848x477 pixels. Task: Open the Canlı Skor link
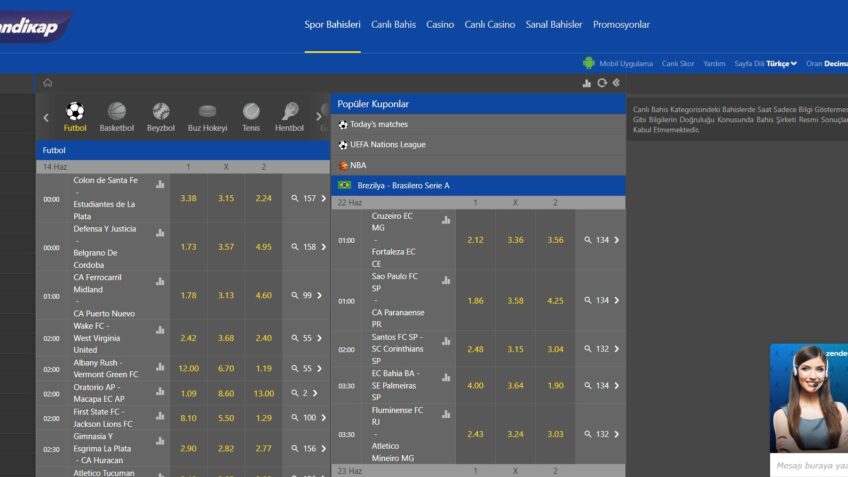(x=678, y=63)
